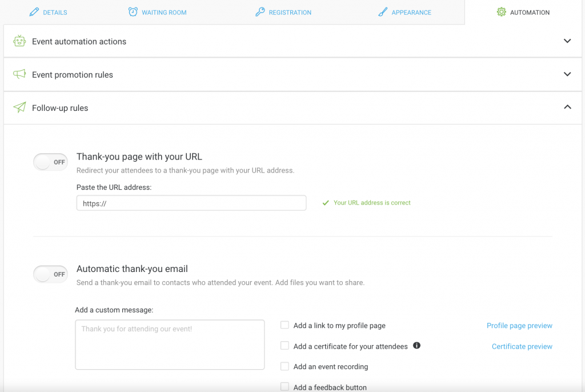This screenshot has height=392, width=585.
Task: Click the alarm clock Waiting Room icon
Action: 133,12
